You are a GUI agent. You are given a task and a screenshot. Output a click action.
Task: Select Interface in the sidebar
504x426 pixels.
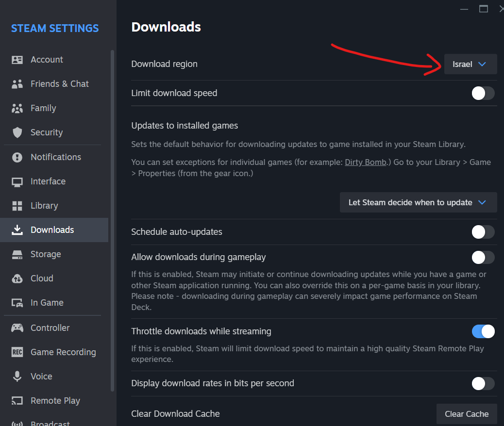coord(54,181)
